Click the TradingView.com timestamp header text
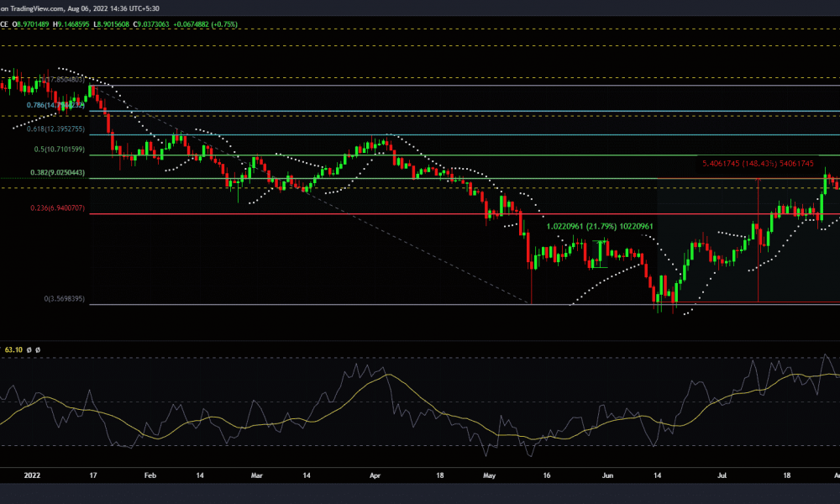The image size is (840, 504). [79, 8]
